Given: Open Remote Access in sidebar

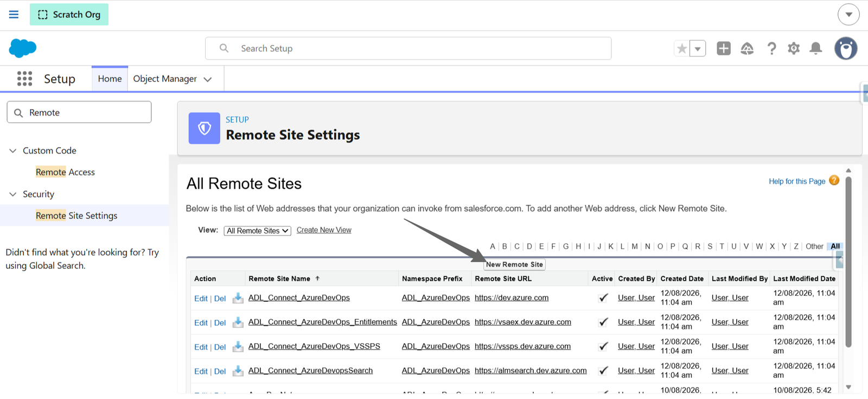Looking at the screenshot, I should (x=65, y=172).
